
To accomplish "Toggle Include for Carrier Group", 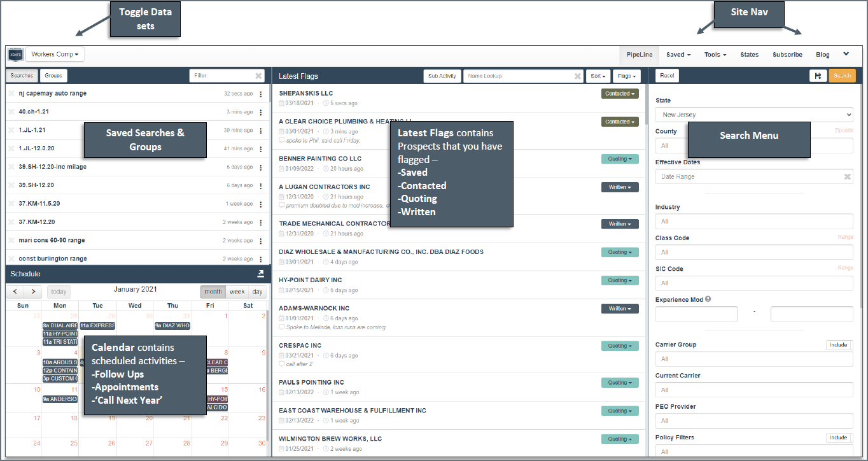I will pos(839,344).
